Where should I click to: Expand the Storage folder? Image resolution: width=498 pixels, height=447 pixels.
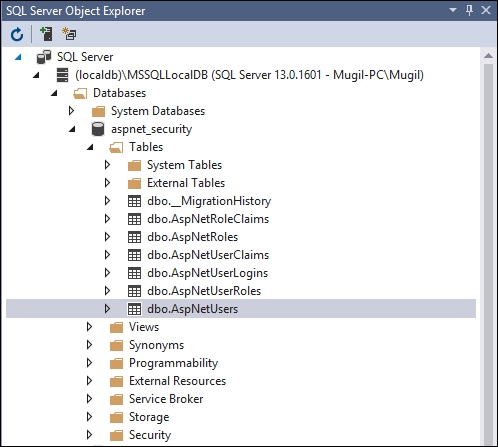(89, 417)
